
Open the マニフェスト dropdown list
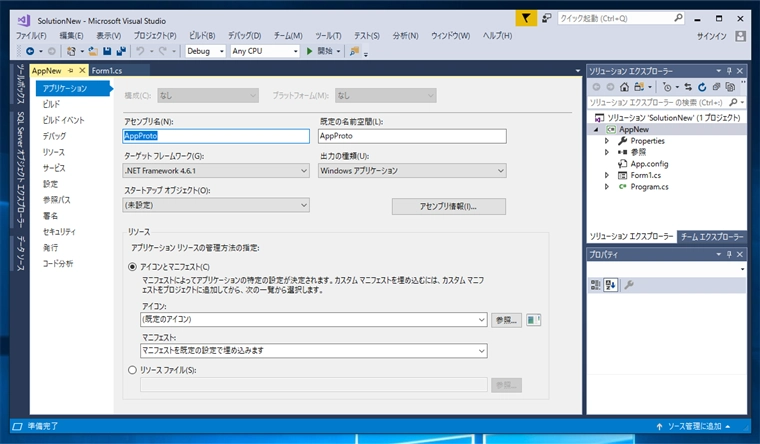click(x=314, y=350)
